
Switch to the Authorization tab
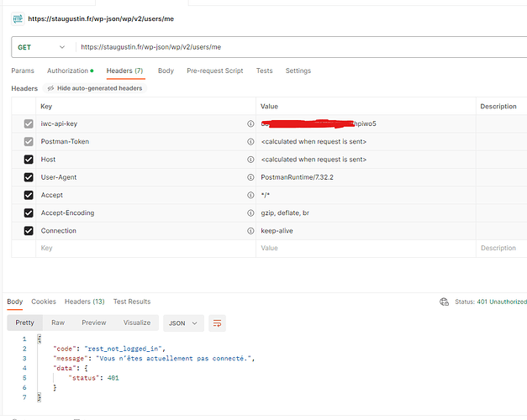69,71
